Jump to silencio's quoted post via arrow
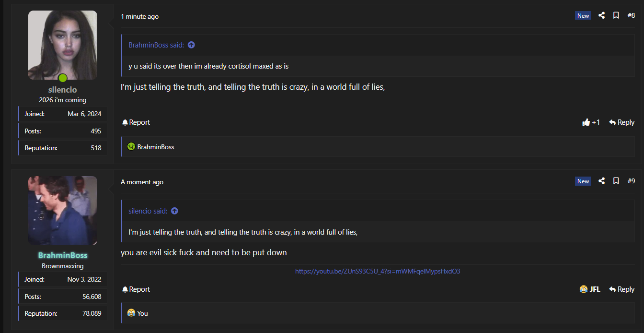The image size is (644, 333). click(x=174, y=211)
